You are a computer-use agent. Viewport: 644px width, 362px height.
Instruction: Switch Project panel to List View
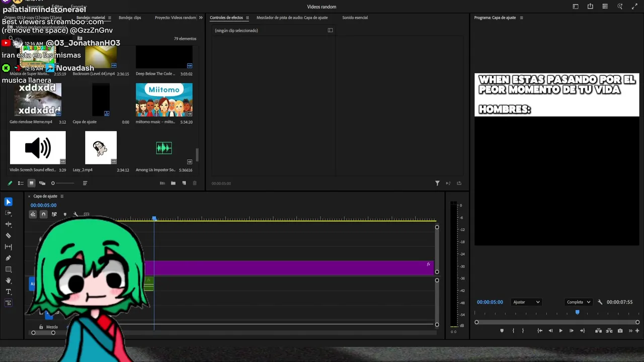(21, 183)
